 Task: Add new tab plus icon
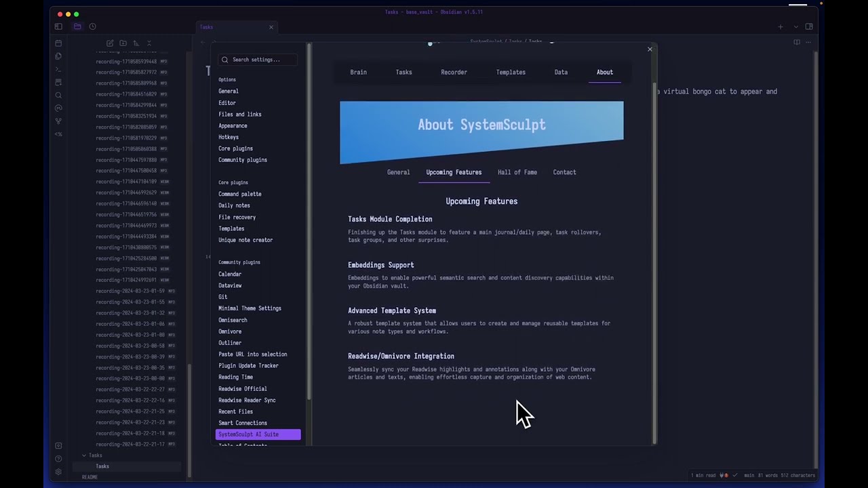coord(781,27)
